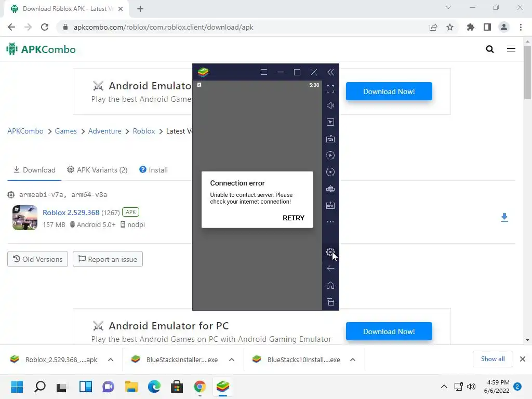Open Chrome tab search chevron
532x399 pixels.
448,7
